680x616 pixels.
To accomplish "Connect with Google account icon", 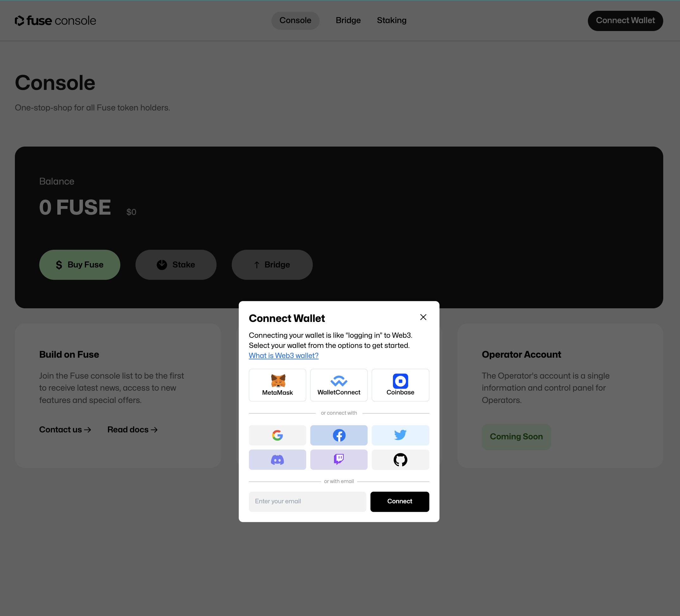I will (x=277, y=435).
